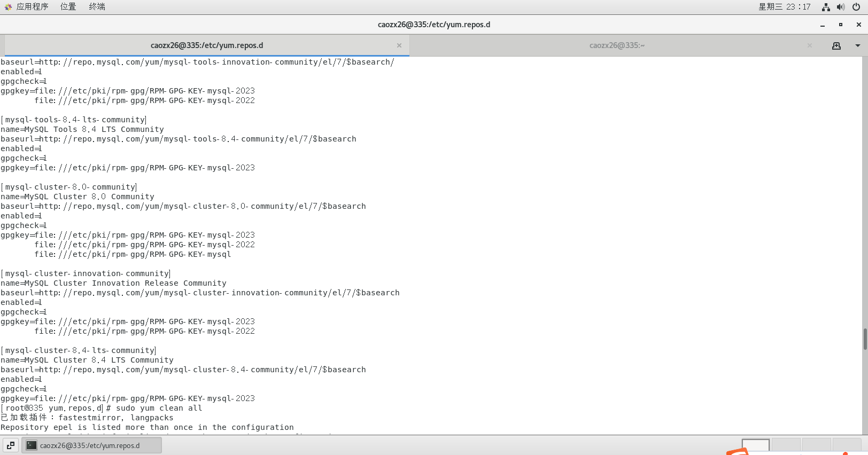This screenshot has width=868, height=455.
Task: Click the terminal vertical scrollbar handle
Action: pos(865,339)
